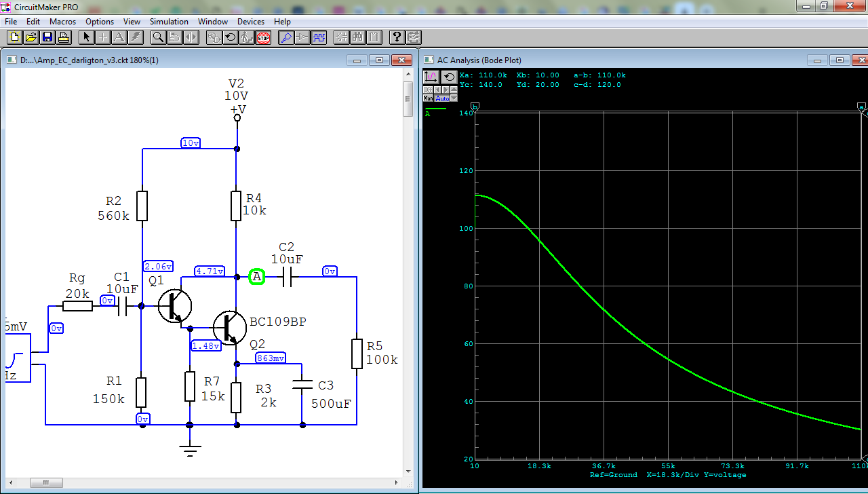Click cursor marker b on plot

pyautogui.click(x=475, y=107)
